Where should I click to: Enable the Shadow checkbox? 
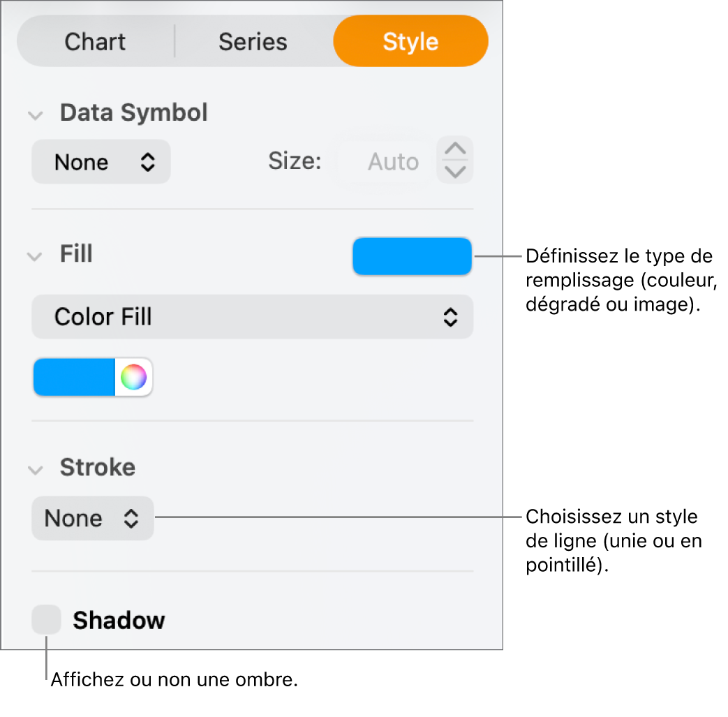click(x=45, y=620)
